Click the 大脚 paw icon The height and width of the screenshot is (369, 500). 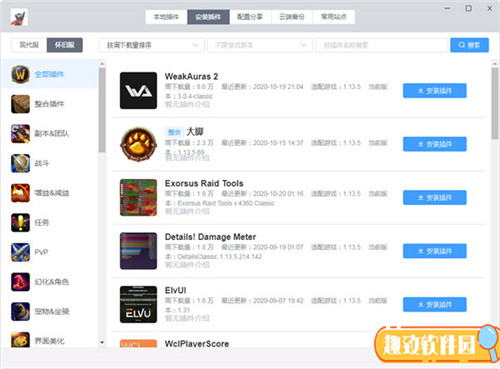click(x=138, y=144)
